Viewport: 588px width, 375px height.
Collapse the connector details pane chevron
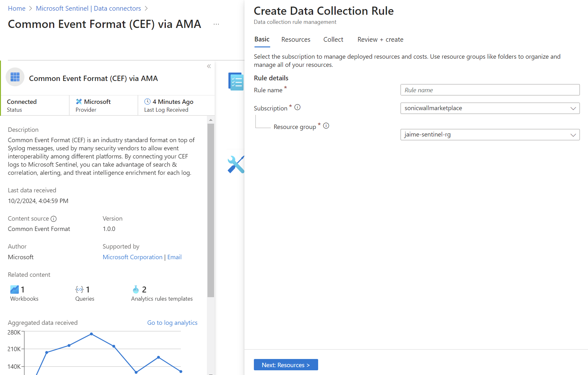click(x=209, y=66)
